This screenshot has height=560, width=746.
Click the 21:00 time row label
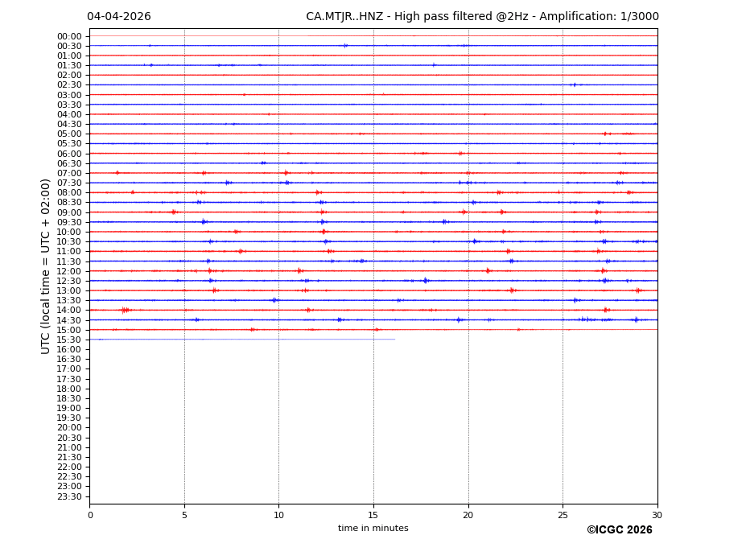point(69,447)
